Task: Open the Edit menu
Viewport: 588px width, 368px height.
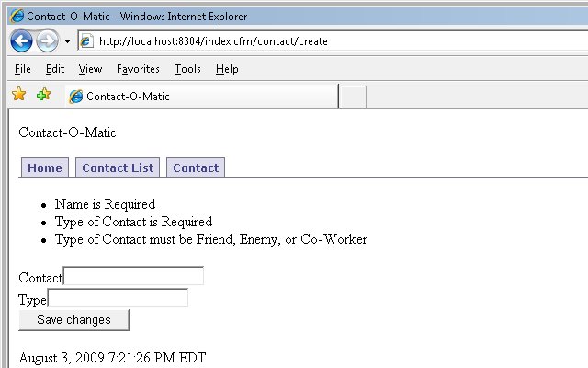Action: point(55,69)
